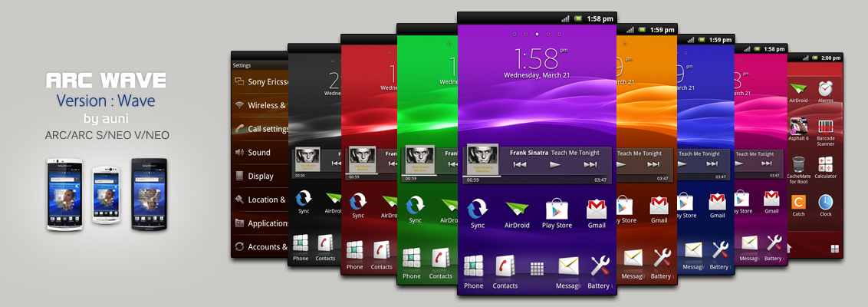
Task: Click the 'ARC WAVE' title text
Action: point(106,81)
